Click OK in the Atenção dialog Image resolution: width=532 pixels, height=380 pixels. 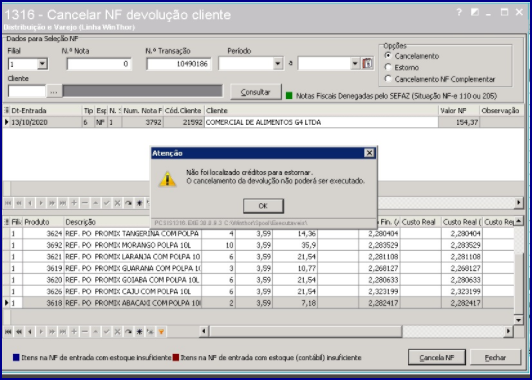click(x=263, y=206)
